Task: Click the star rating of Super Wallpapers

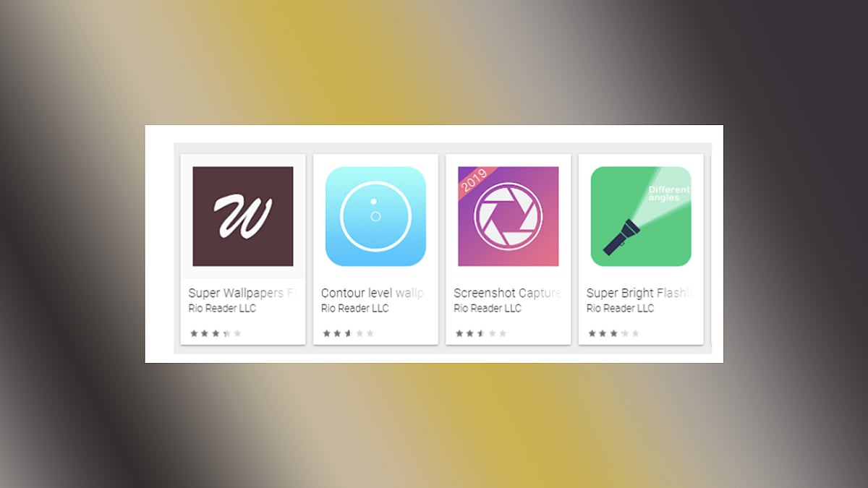Action: coord(216,333)
